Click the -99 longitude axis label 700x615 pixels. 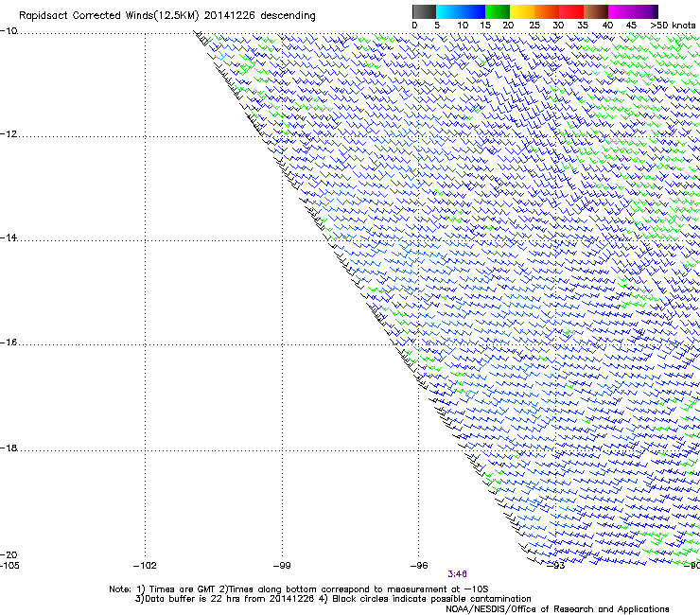(x=282, y=566)
